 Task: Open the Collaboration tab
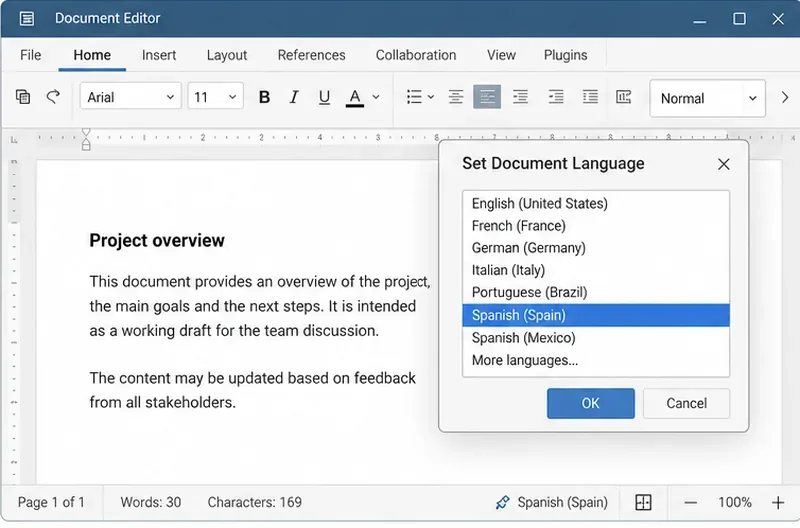tap(416, 55)
